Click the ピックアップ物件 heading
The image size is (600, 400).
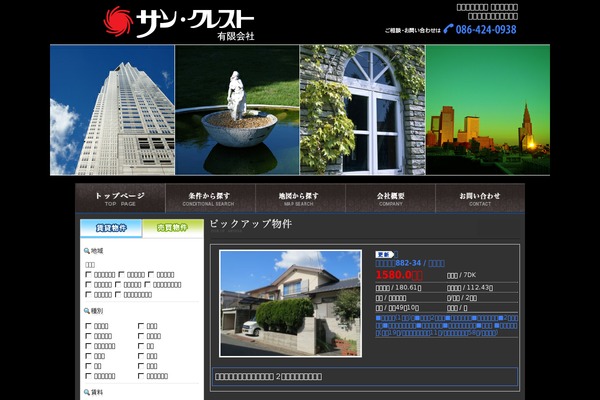coord(251,224)
